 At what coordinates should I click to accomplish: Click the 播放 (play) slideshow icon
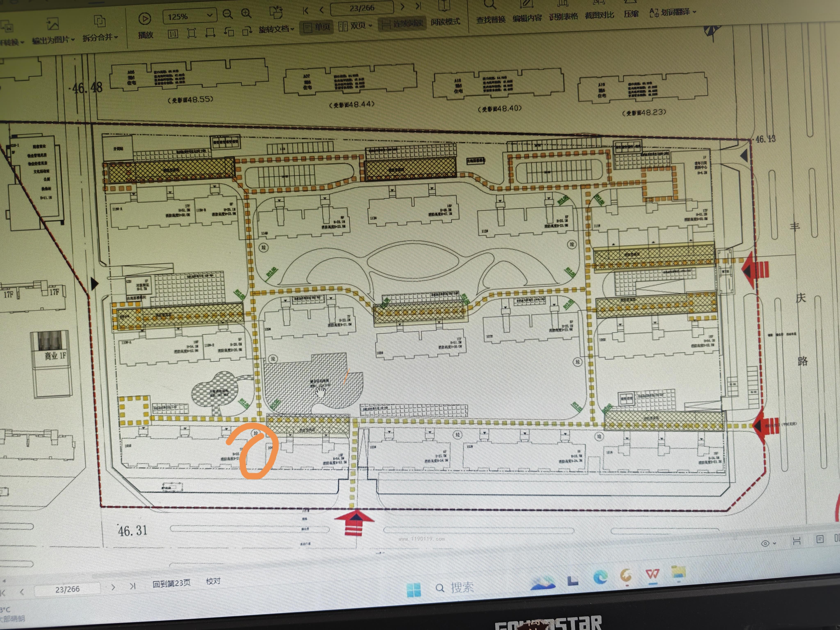(x=145, y=19)
